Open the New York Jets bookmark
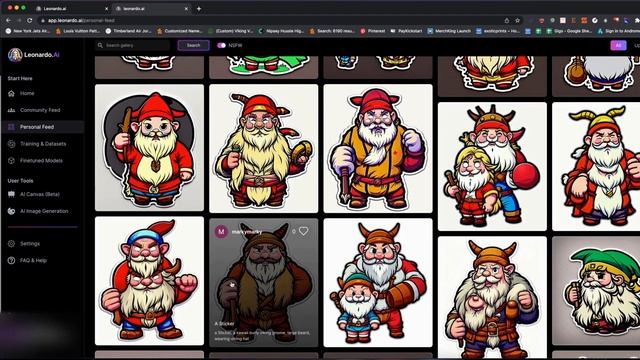640x360 pixels. coord(28,31)
